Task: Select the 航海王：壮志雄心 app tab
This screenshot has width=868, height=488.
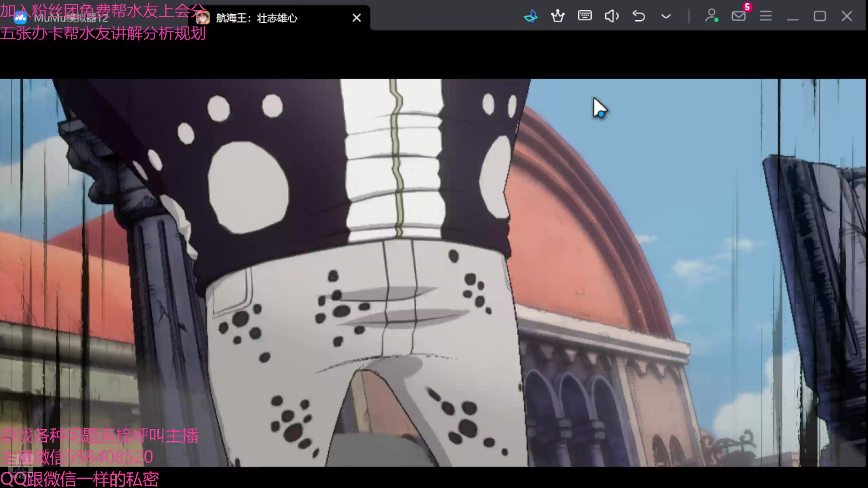Action: [x=279, y=18]
